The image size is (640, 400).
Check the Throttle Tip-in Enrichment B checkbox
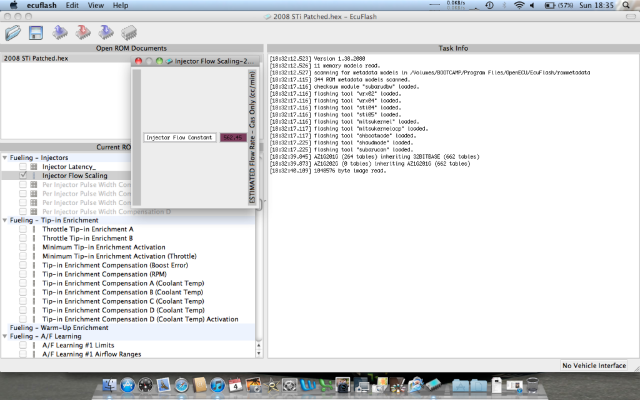point(23,238)
